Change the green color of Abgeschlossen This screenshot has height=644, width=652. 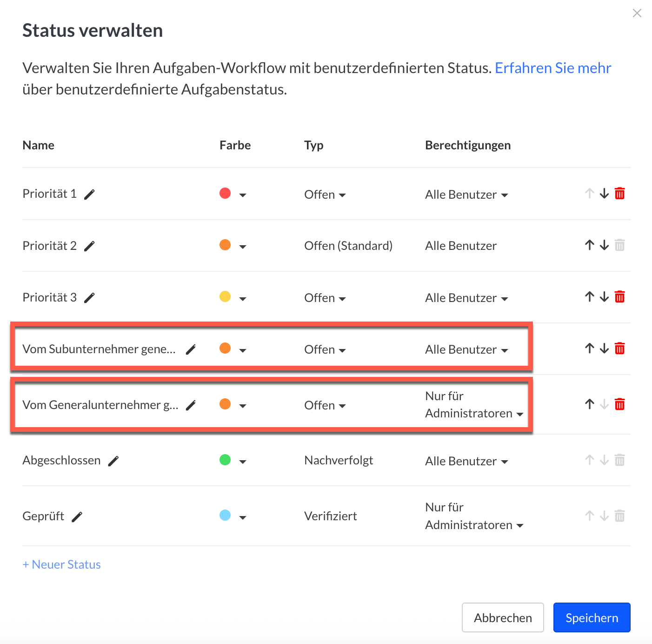click(x=233, y=461)
